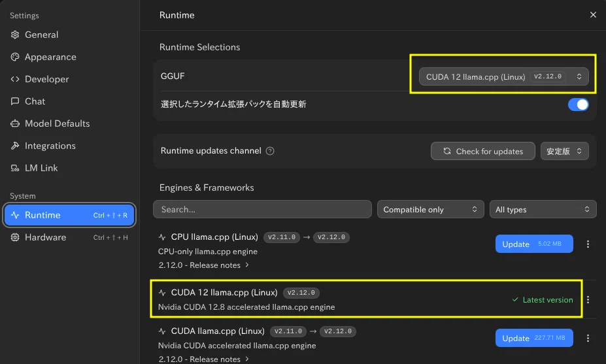Click Latest version status of CUDA 12
The image size is (606, 364).
[x=543, y=300]
